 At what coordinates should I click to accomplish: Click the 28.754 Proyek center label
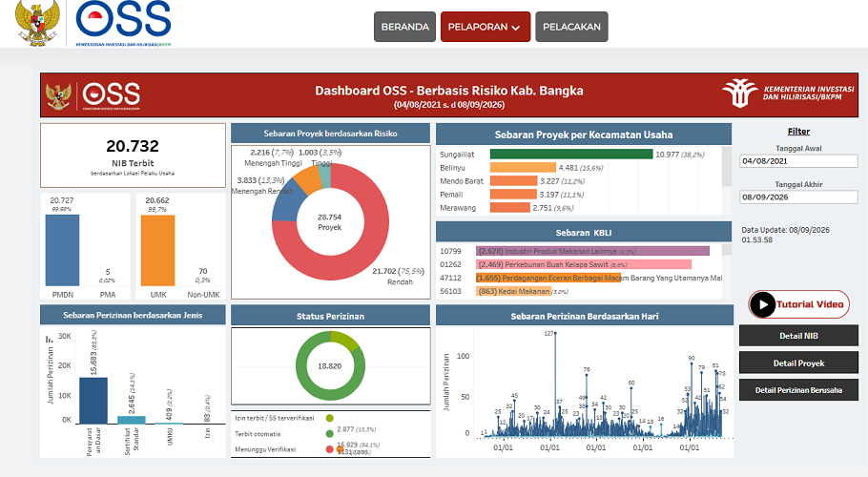point(329,222)
